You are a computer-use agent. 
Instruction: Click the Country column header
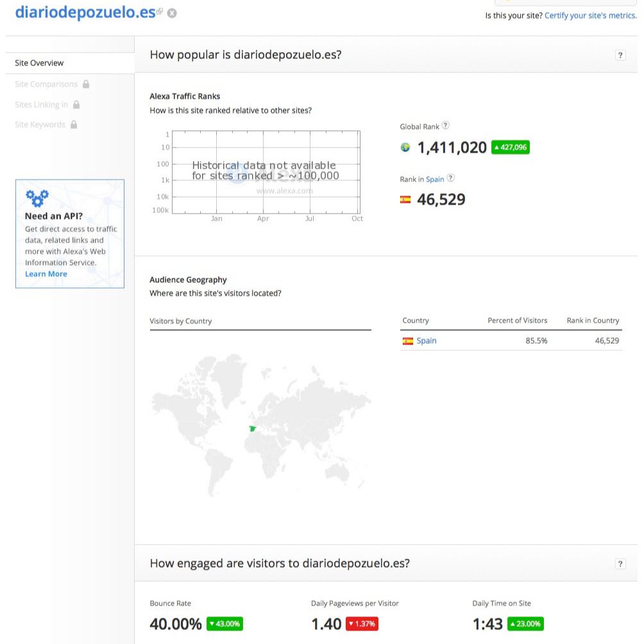click(x=415, y=320)
